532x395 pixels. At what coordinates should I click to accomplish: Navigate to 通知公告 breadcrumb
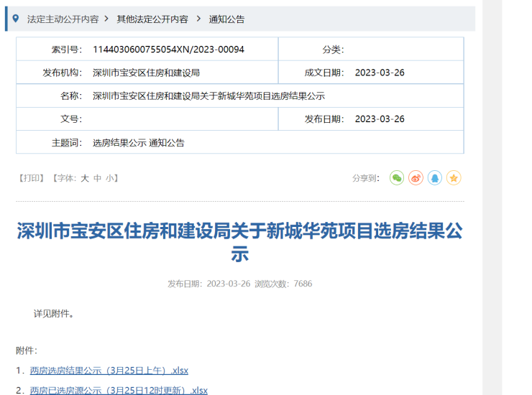click(226, 19)
